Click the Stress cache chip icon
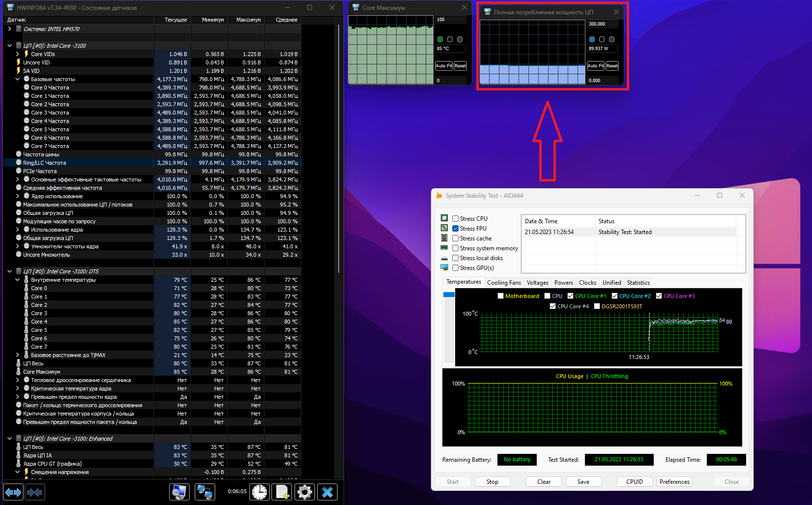The height and width of the screenshot is (505, 812). 444,238
